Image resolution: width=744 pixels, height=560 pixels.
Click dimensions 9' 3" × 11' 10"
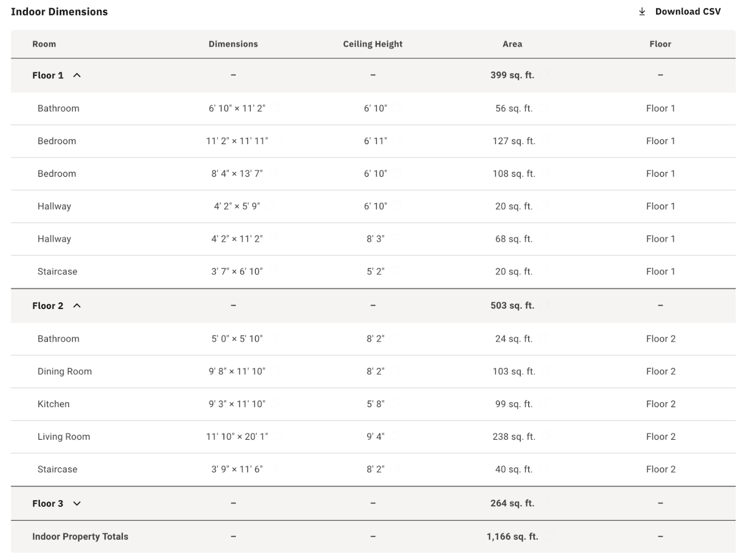click(x=237, y=404)
